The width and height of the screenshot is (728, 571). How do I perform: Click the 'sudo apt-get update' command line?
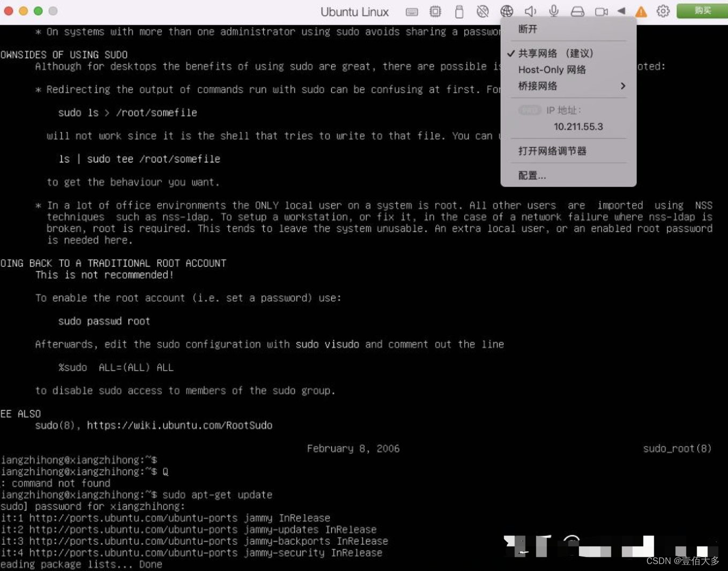pos(217,494)
